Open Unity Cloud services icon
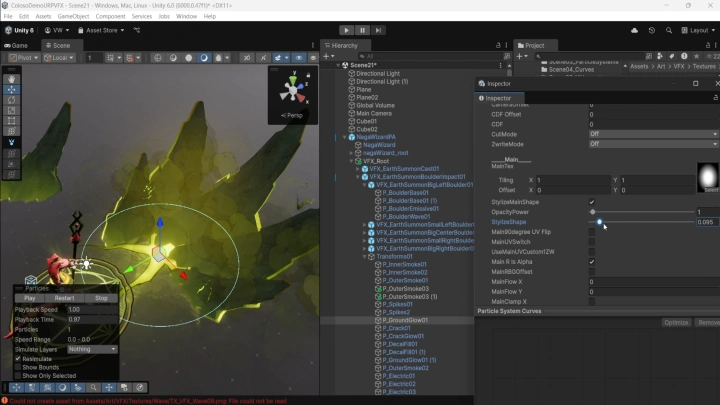Viewport: 720px width, 405px height. coord(635,30)
